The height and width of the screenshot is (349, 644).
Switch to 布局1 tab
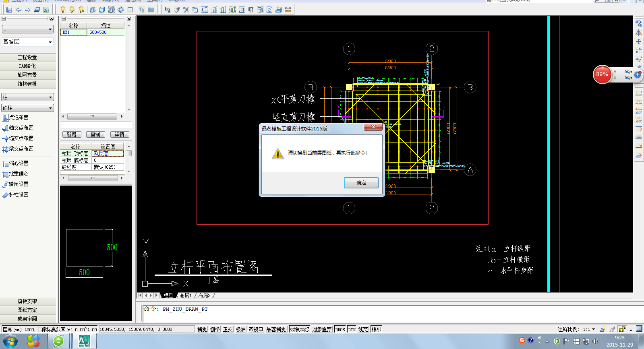pos(186,295)
